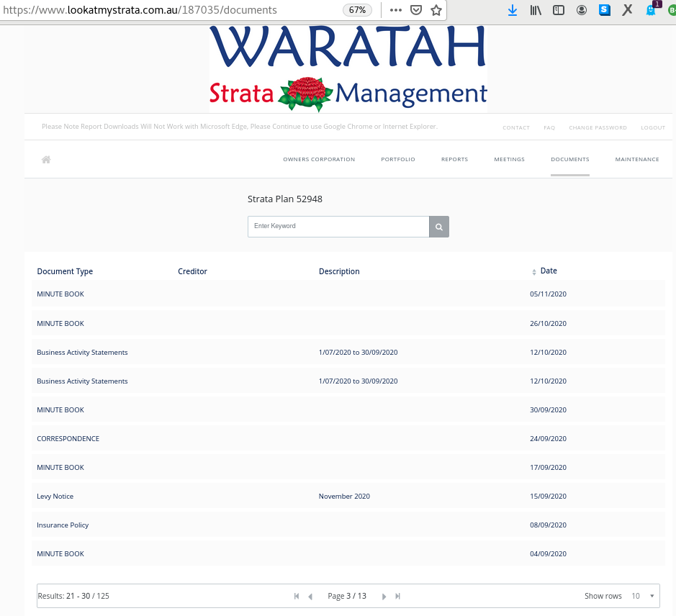Save page to Pocket icon
676x616 pixels.
click(415, 10)
